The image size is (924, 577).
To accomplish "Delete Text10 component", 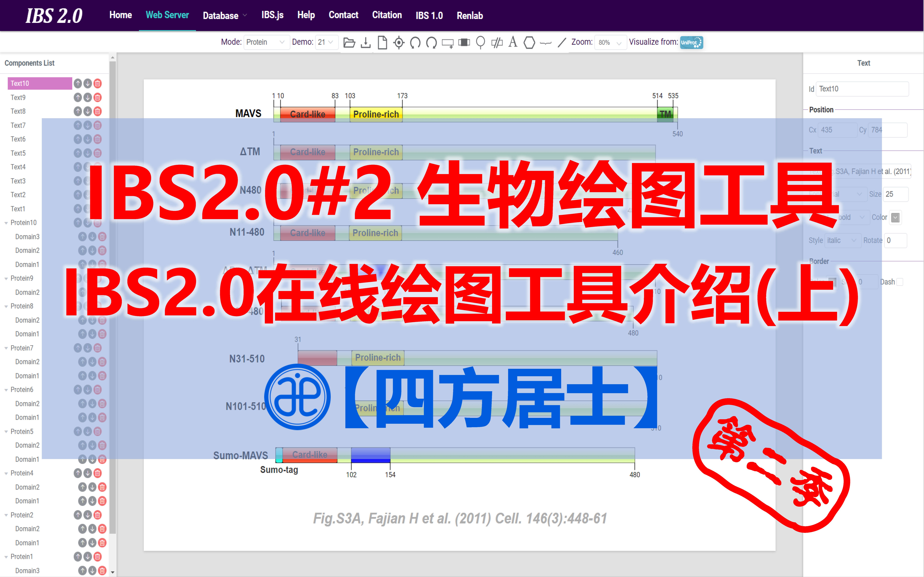I will coord(98,83).
